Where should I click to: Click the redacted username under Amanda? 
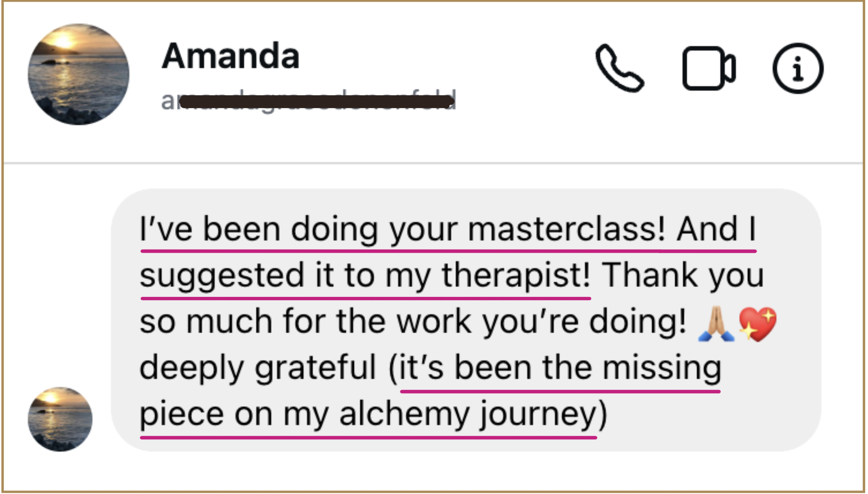click(308, 101)
